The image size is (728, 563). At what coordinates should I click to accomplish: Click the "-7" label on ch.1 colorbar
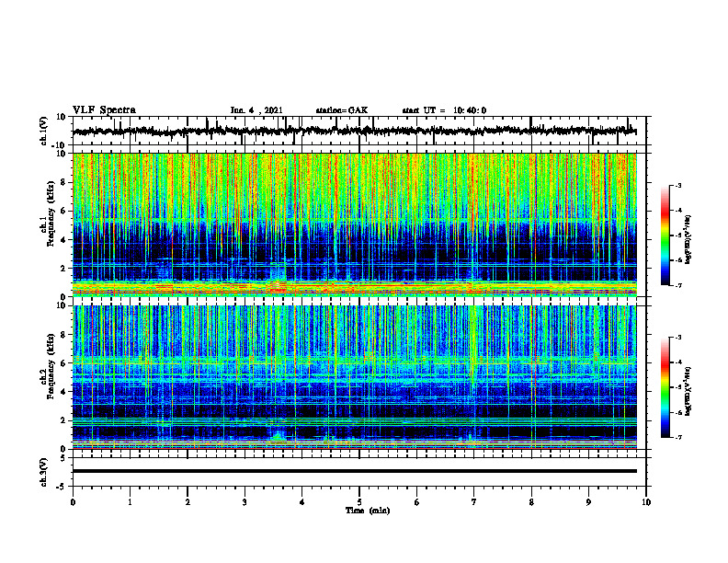click(678, 285)
